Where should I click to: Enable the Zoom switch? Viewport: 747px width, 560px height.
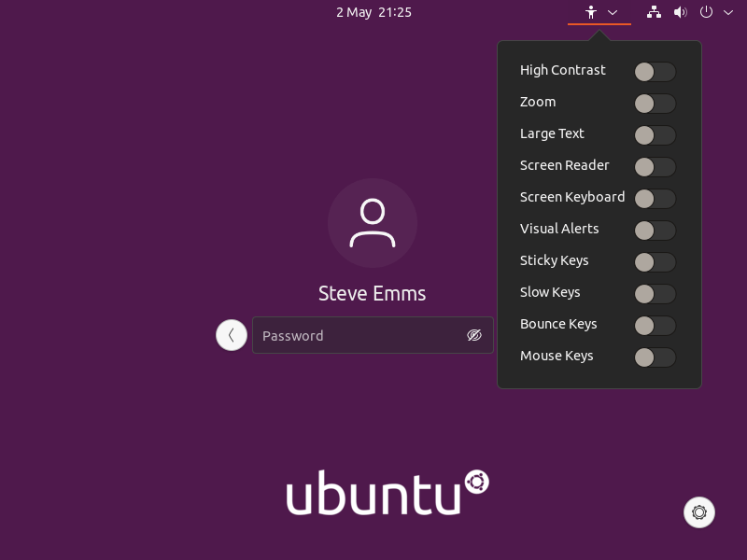coord(655,104)
